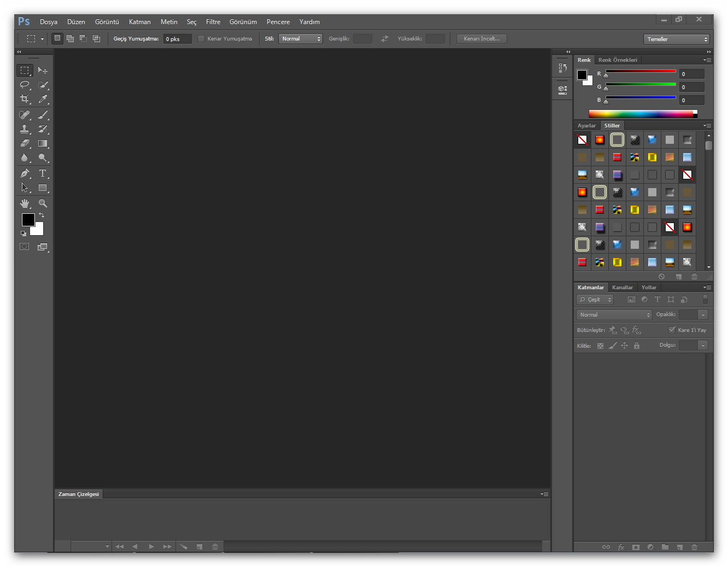Image resolution: width=728 pixels, height=567 pixels.
Task: Open the Zaman Çizelgesi panel menu
Action: [544, 494]
